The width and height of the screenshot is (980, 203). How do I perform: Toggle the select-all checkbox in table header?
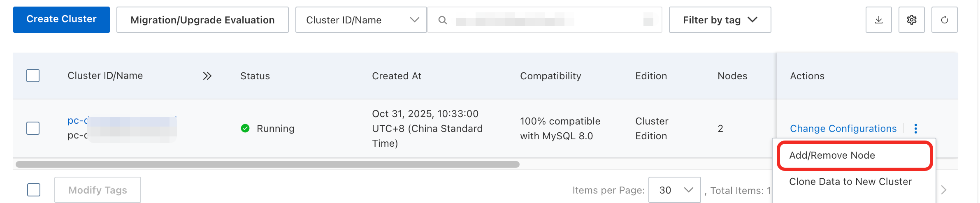tap(33, 76)
